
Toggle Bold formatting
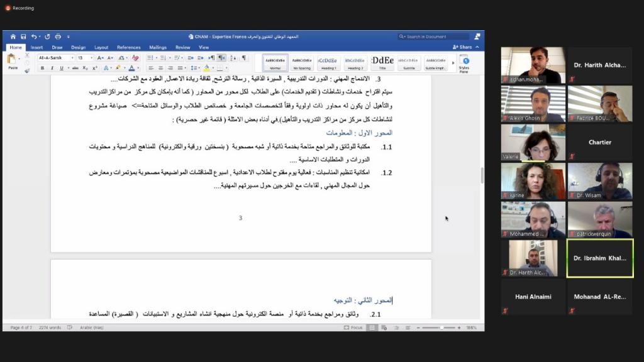pyautogui.click(x=43, y=68)
